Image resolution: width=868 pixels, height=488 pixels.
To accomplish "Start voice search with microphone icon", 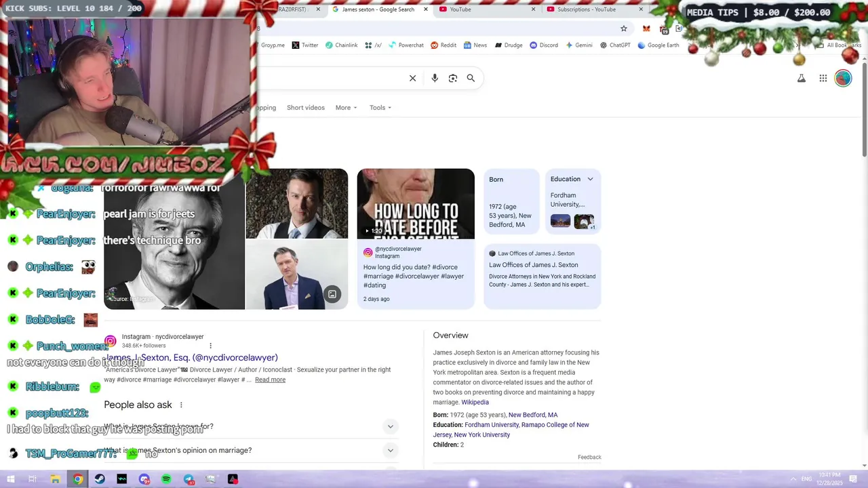I will click(x=435, y=78).
